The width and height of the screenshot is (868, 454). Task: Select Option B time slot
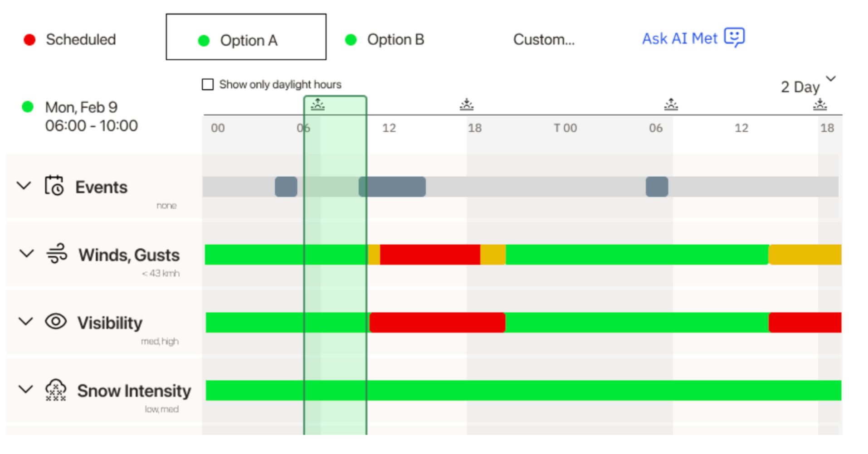point(385,40)
